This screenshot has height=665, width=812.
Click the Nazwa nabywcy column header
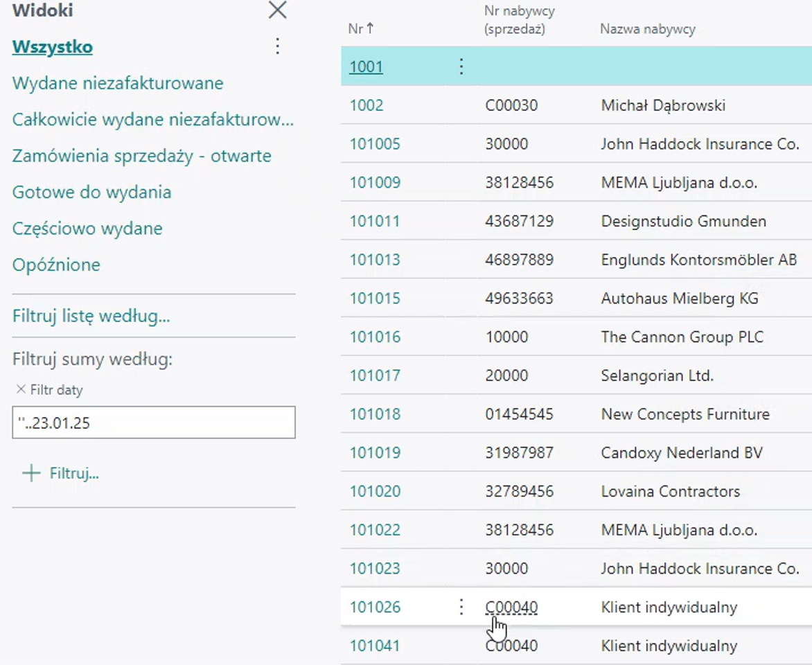647,29
